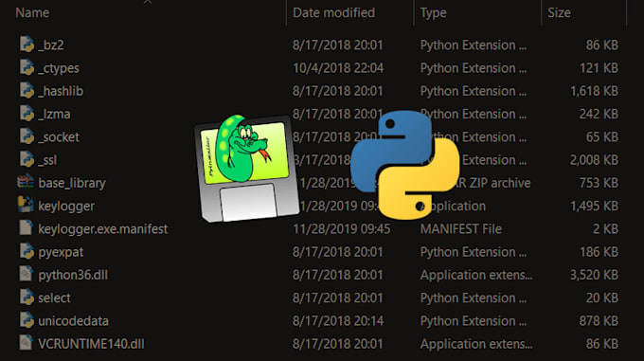Image resolution: width=644 pixels, height=361 pixels.
Task: Click the 878 KB size of unicodedata
Action: click(599, 321)
